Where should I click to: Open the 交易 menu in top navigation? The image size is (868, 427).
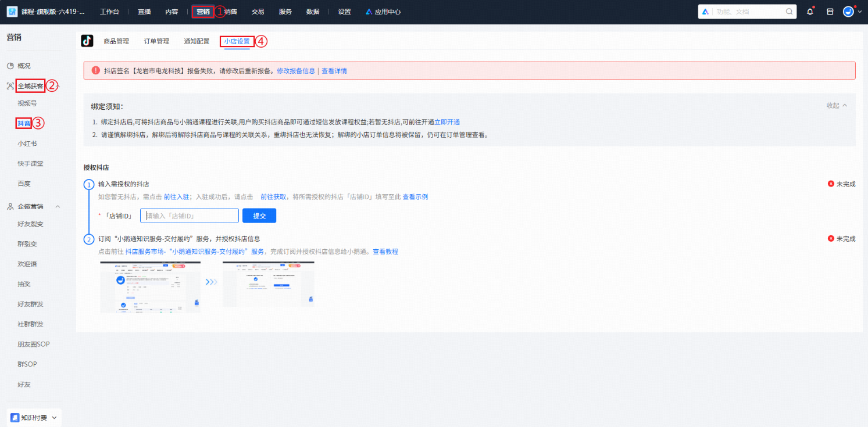[x=258, y=11]
